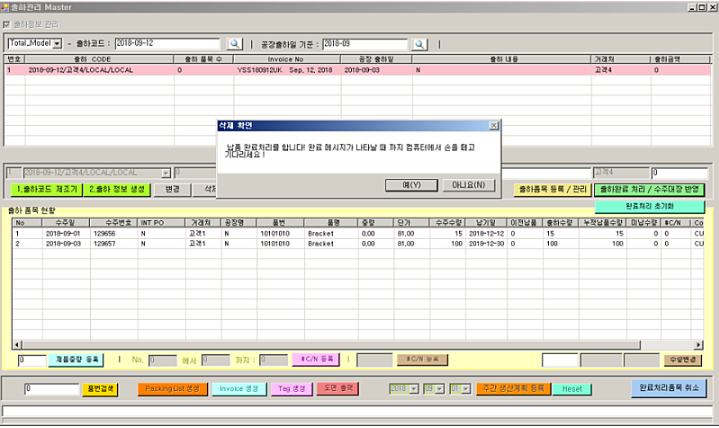
Task: Click the right arrow of the grid scrollbar
Action: (698, 345)
